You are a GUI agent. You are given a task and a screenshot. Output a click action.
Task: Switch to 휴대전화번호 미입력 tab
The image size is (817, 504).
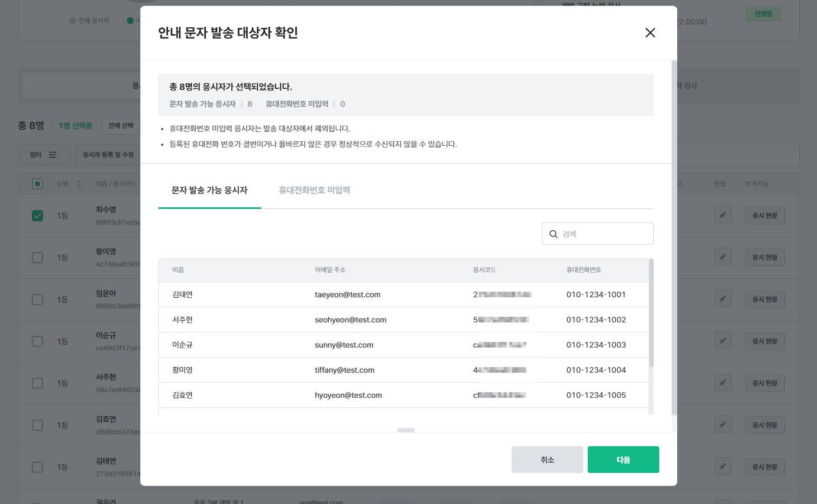pos(314,191)
